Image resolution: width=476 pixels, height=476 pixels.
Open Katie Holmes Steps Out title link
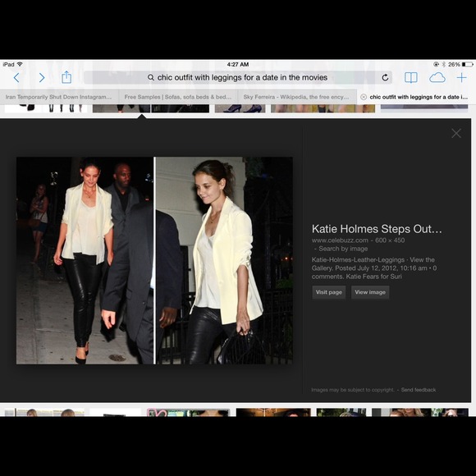377,229
